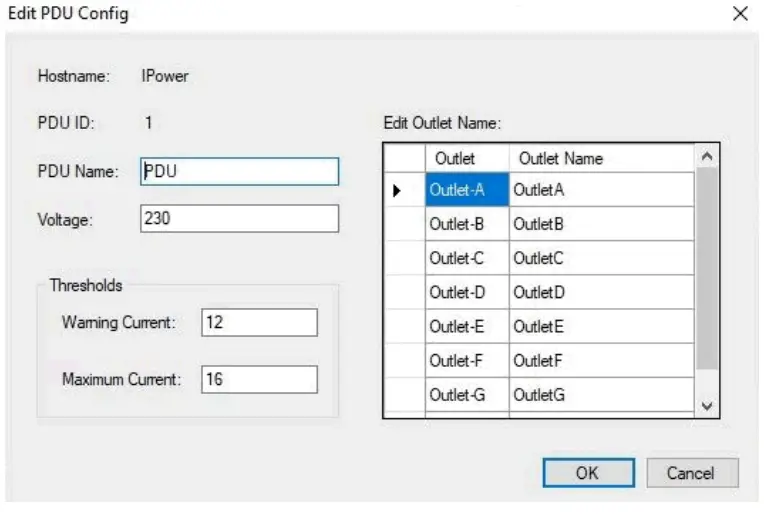
Task: Focus the PDU Name text field
Action: (x=240, y=171)
